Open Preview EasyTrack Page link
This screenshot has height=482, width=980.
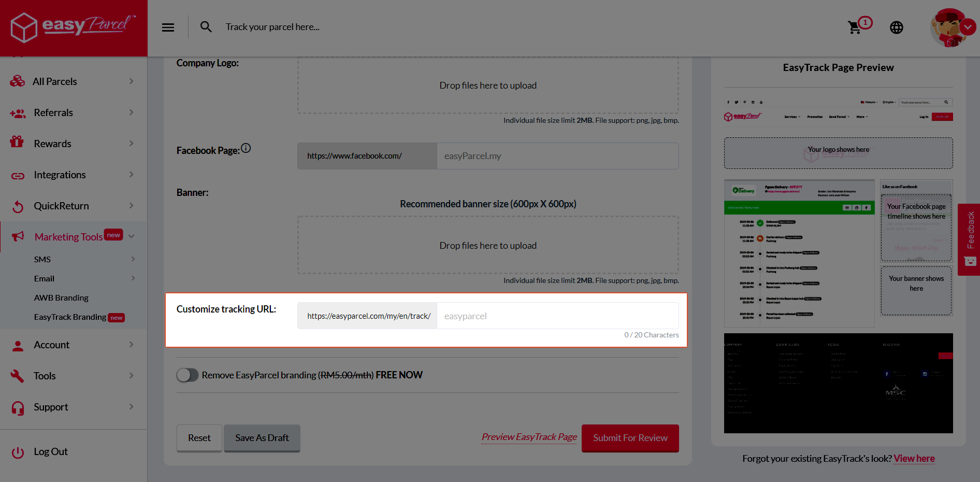(x=529, y=437)
